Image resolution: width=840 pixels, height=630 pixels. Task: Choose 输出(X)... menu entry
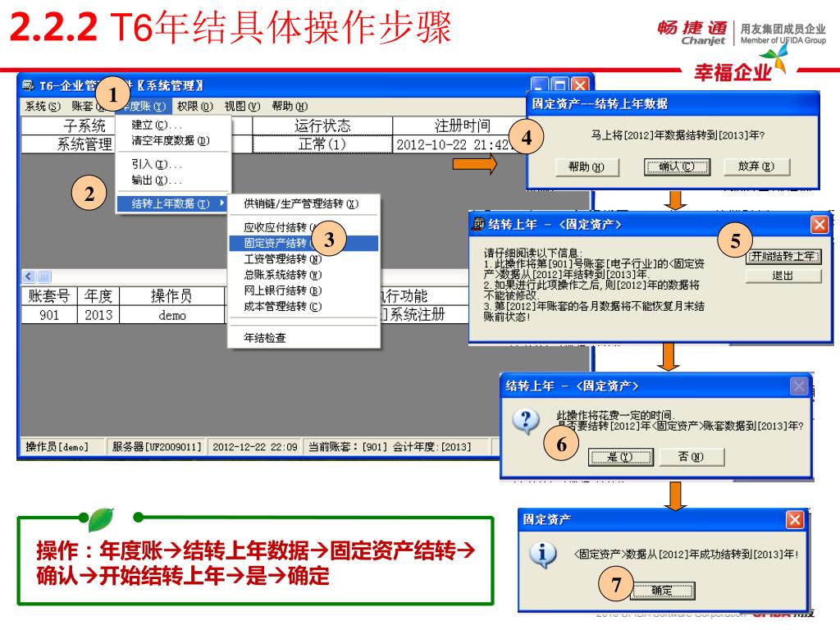click(x=172, y=180)
